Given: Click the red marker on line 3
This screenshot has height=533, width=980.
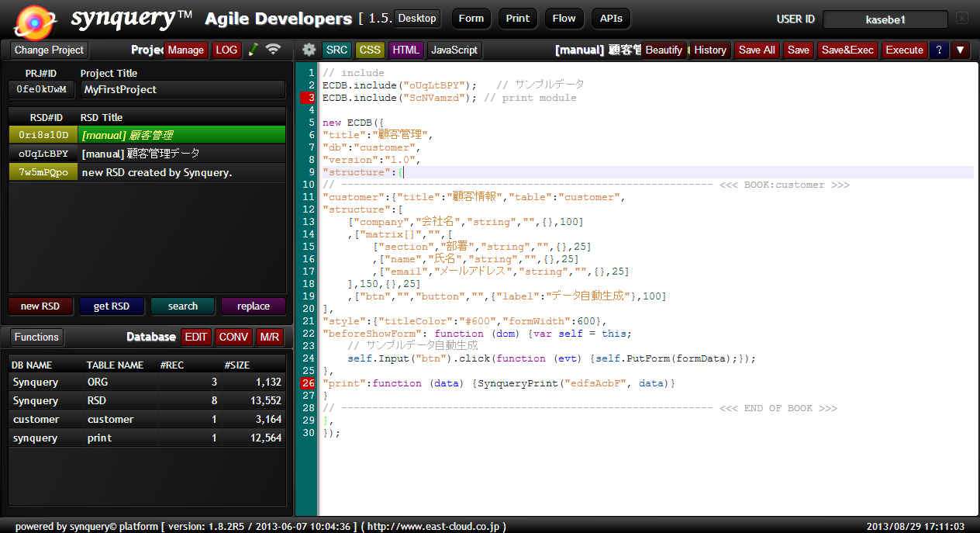Looking at the screenshot, I should pos(308,98).
